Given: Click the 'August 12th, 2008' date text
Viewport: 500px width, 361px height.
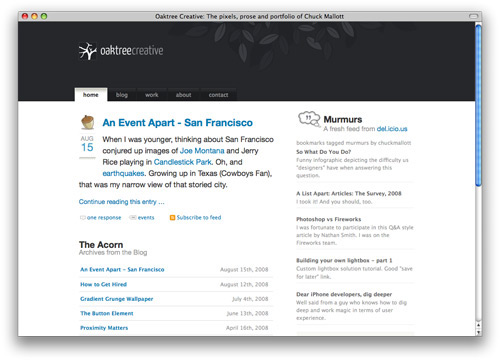Looking at the screenshot, I should pos(244,284).
